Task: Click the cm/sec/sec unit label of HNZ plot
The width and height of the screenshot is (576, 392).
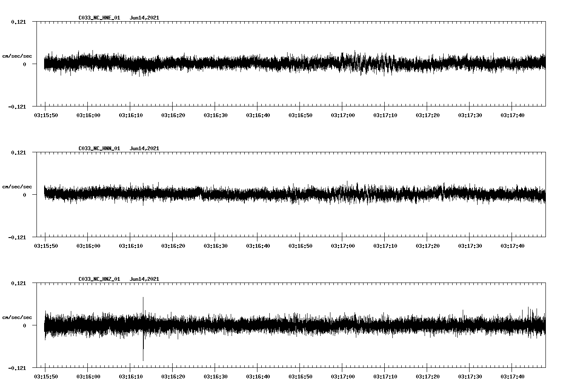Action: [x=17, y=317]
